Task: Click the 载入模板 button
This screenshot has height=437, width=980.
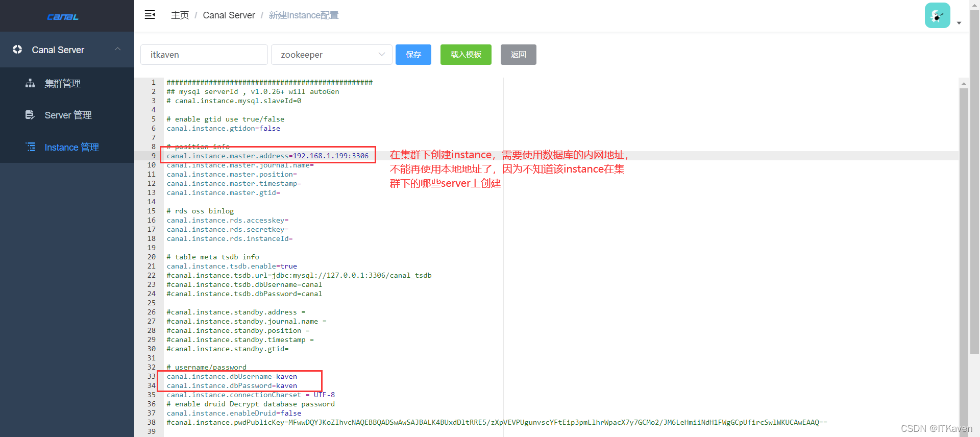Action: [x=466, y=55]
